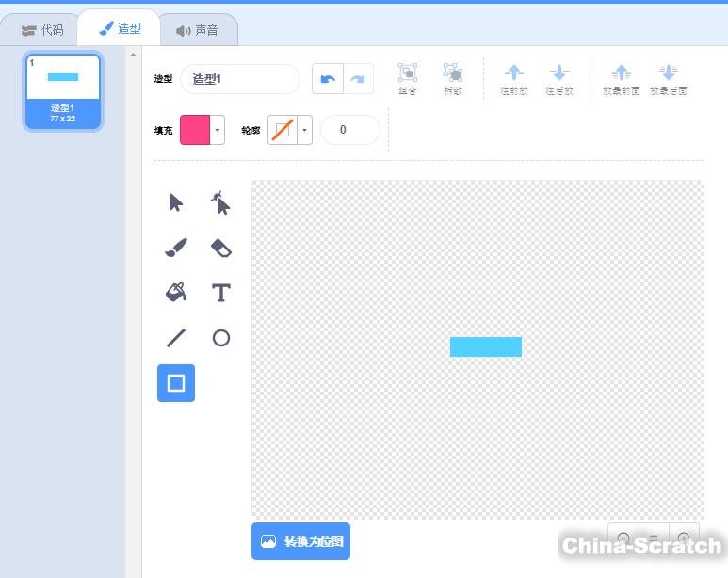
Task: Select the 造型1 costume thumbnail
Action: coord(62,90)
